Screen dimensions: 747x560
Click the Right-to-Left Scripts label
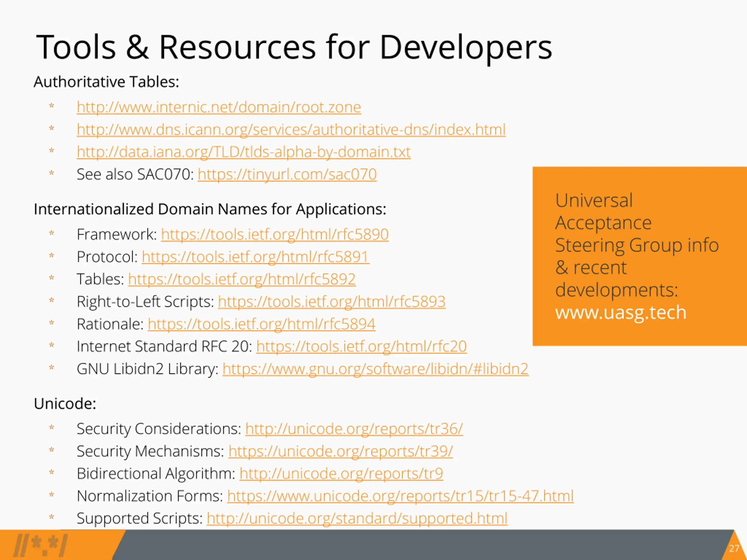point(145,302)
